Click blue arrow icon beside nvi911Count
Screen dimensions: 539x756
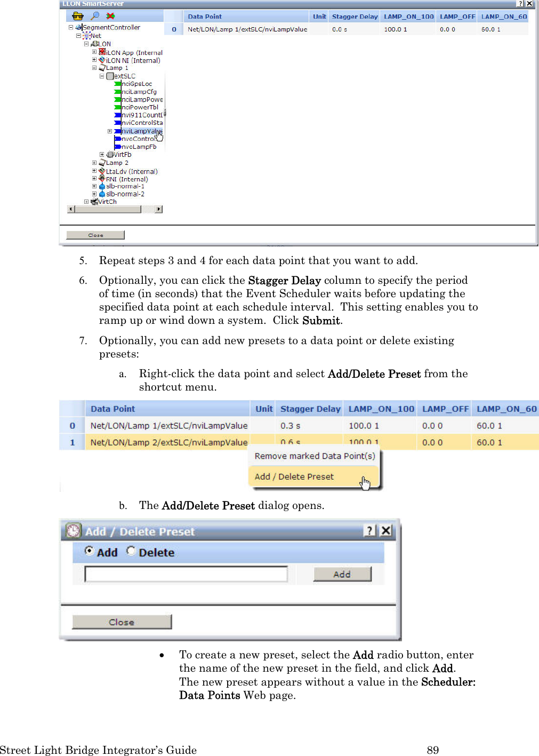click(118, 115)
